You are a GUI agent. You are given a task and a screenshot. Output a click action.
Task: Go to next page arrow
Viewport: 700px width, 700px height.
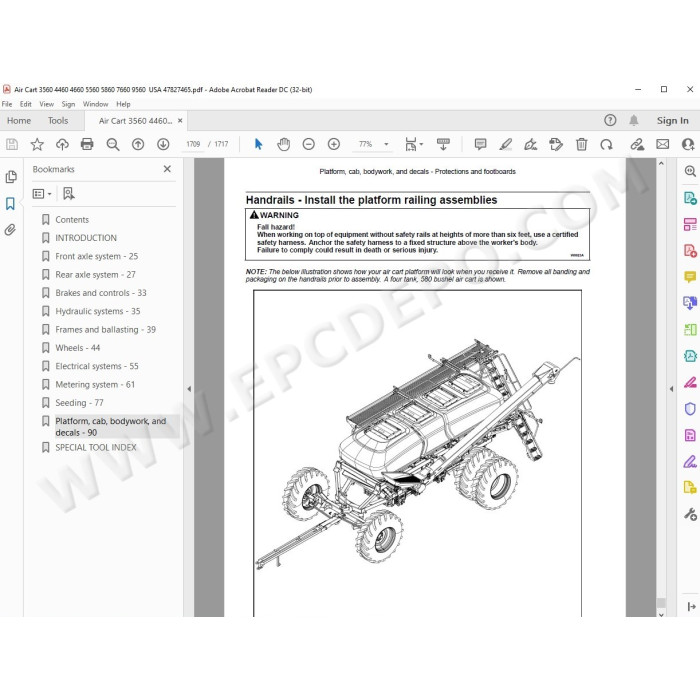coord(163,144)
